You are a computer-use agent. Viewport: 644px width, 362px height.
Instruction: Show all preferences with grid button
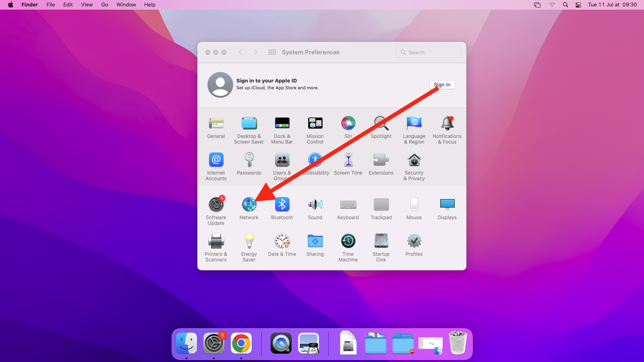(272, 52)
